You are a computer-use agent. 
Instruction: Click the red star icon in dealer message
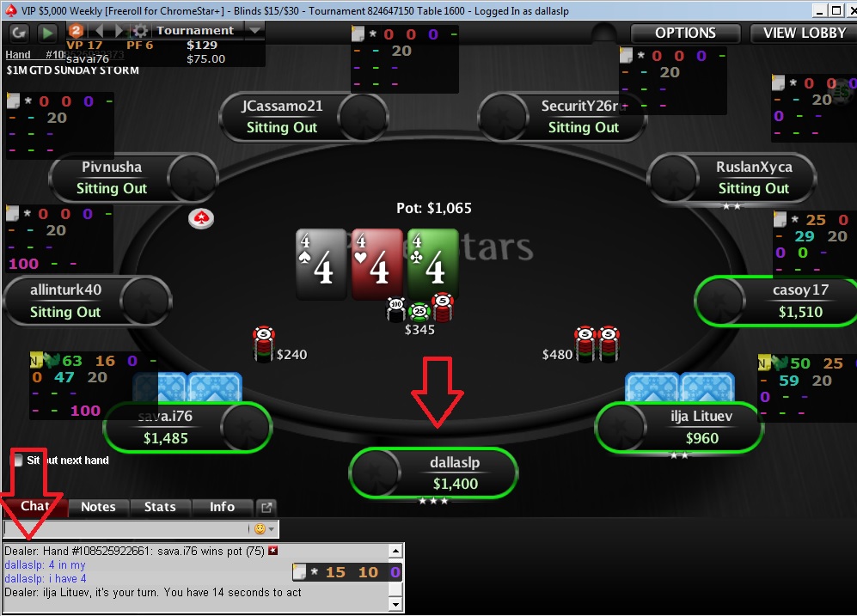[x=273, y=551]
